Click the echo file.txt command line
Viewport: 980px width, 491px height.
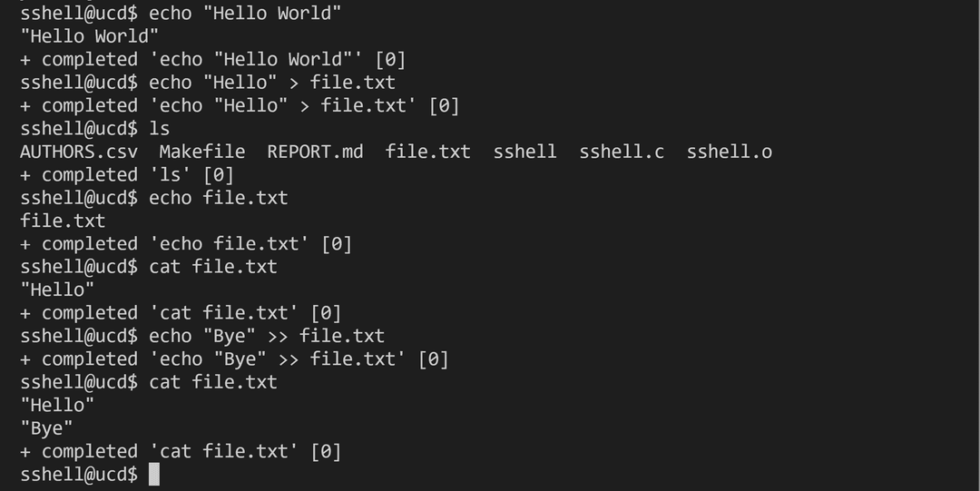click(153, 198)
